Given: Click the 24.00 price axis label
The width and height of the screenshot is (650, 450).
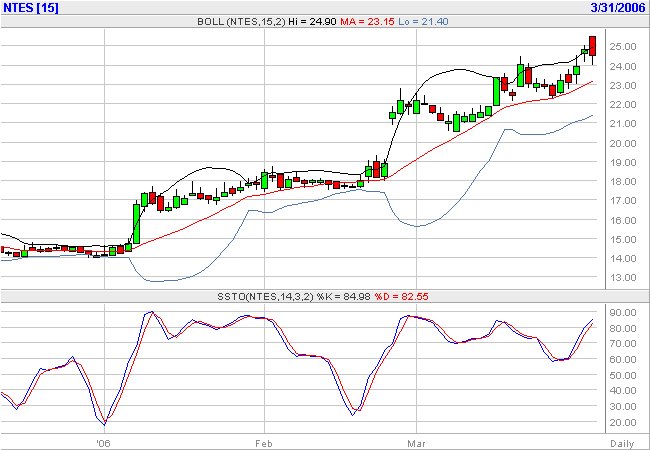Looking at the screenshot, I should pos(623,66).
